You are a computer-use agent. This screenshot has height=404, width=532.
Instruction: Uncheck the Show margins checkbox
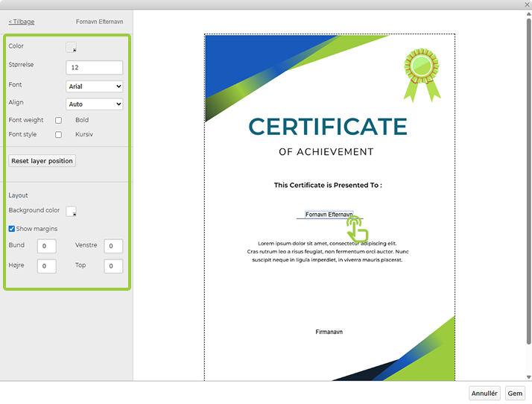11,229
